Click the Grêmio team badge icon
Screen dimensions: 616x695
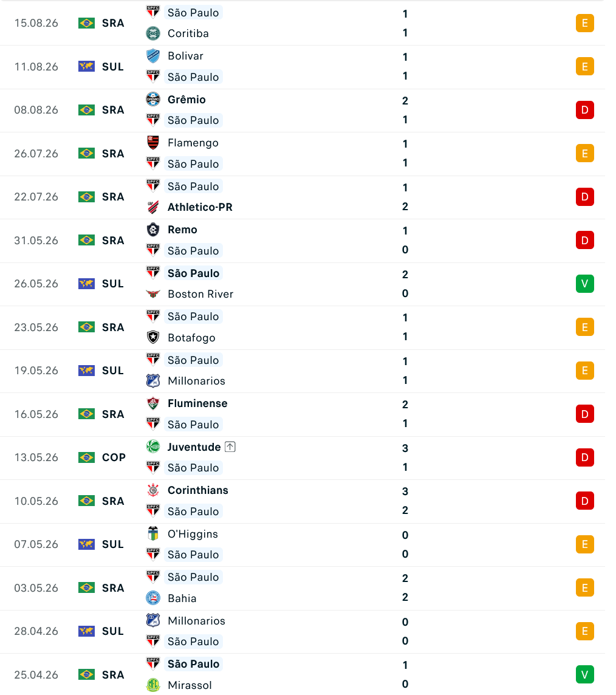tap(153, 99)
